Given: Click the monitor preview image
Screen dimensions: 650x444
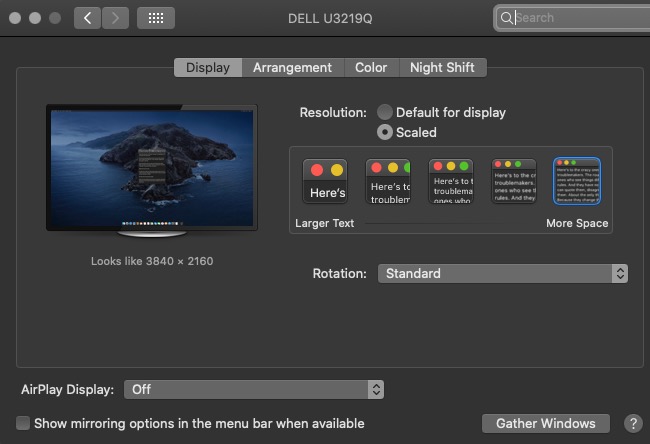Looking at the screenshot, I should 152,170.
